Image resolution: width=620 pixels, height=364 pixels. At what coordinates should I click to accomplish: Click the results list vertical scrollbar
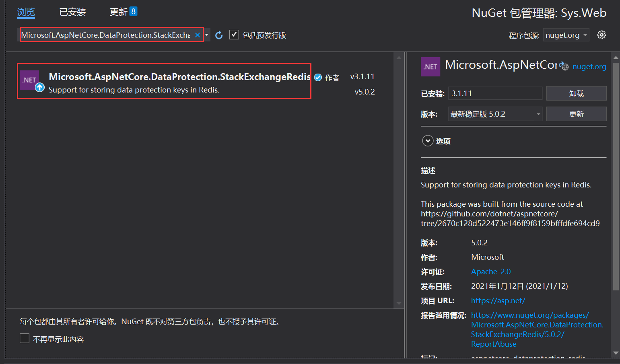[x=399, y=181]
